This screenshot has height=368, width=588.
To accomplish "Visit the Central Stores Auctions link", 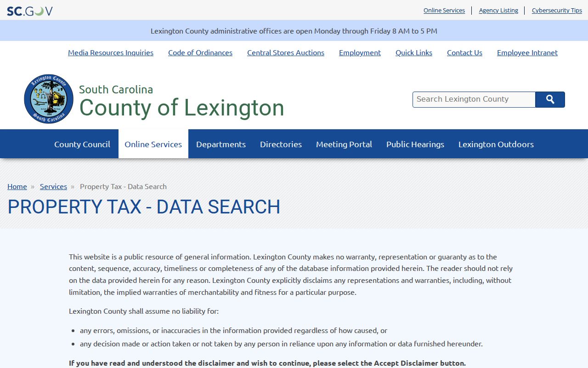I will (x=286, y=52).
